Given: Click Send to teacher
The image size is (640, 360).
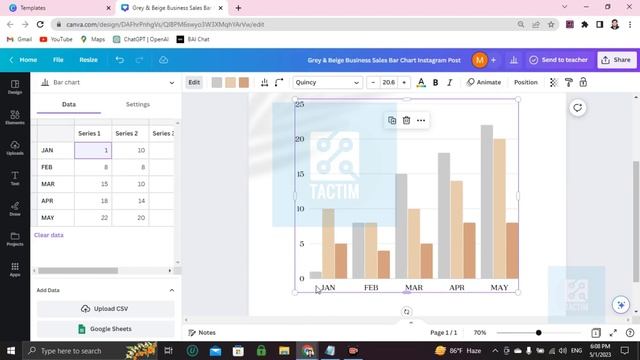Looking at the screenshot, I should tap(558, 60).
